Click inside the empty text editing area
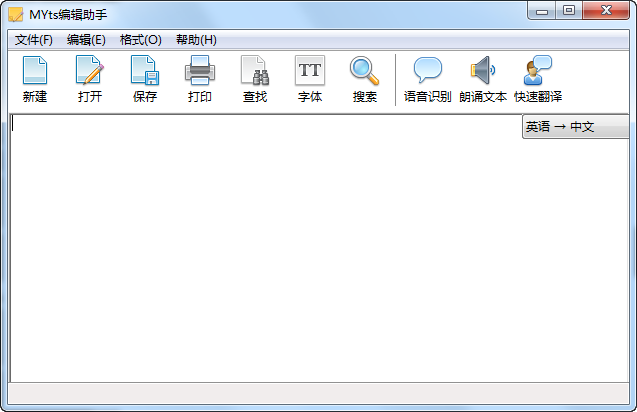 click(319, 248)
